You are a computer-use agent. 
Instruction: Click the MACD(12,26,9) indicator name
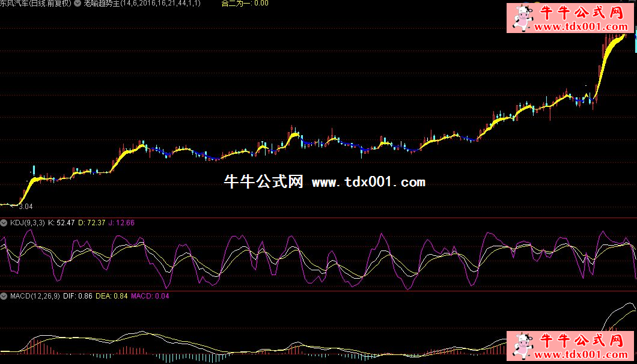coord(35,297)
